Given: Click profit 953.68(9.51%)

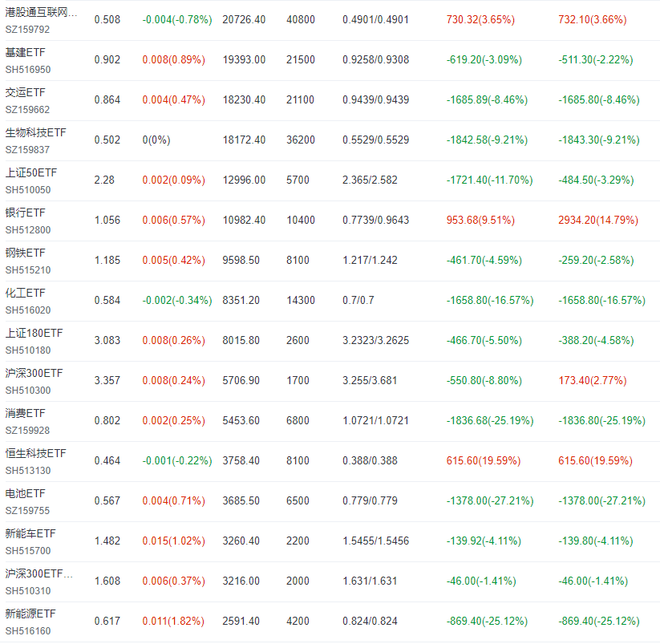Looking at the screenshot, I should click(480, 220).
